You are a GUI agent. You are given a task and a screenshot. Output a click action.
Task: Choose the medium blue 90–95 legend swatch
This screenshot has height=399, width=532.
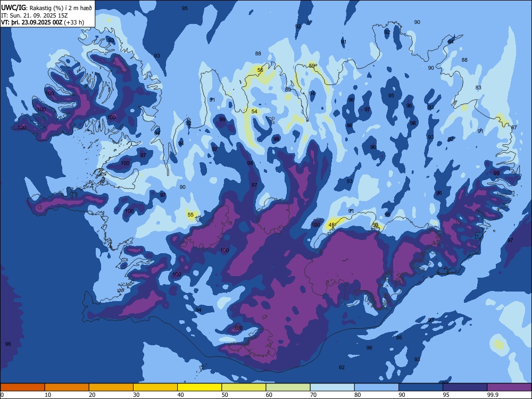pos(421,387)
